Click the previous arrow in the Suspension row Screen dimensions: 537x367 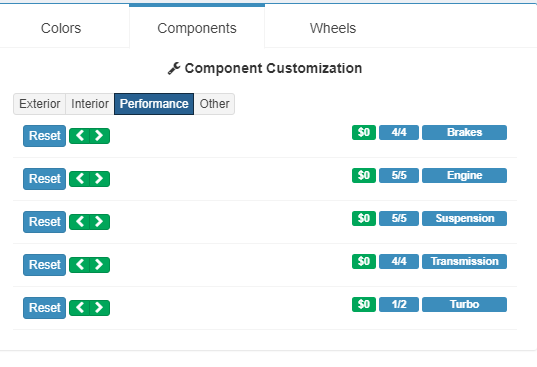point(79,222)
